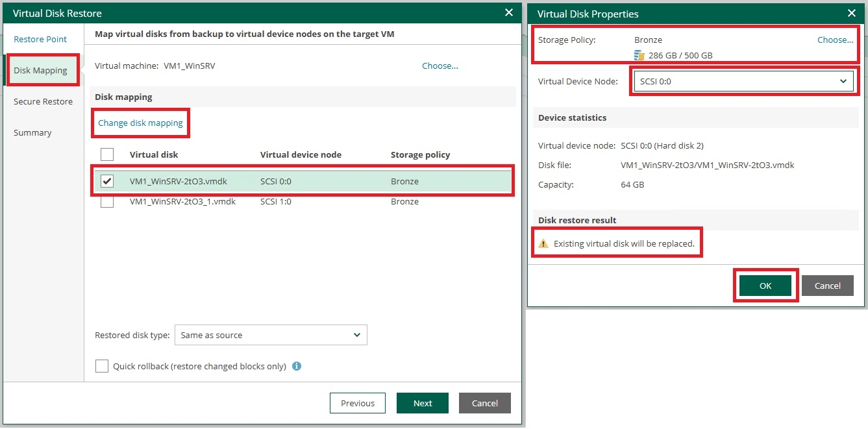Viewport: 868px width, 429px height.
Task: Click the 286 GB / 500 GB usage text
Action: (x=680, y=55)
